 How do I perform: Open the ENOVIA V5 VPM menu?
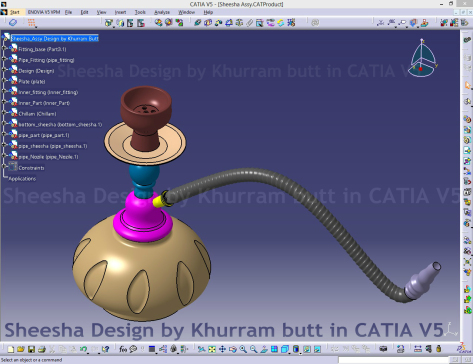pyautogui.click(x=44, y=12)
